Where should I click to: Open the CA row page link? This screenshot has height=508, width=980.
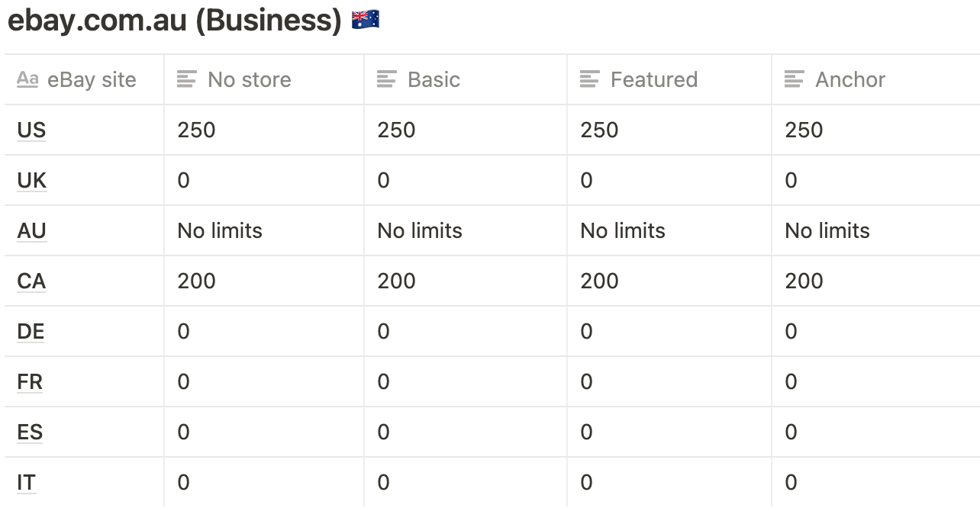(x=31, y=281)
